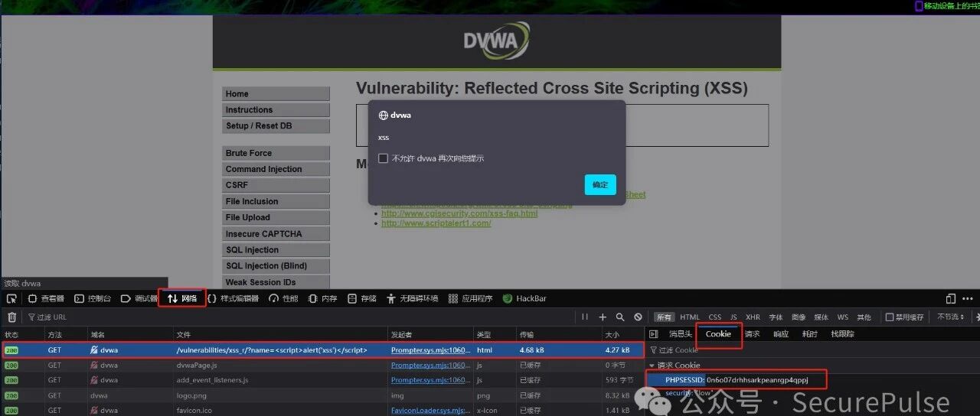Screen dimensions: 980x416
Task: Click OK (确定) in alert dialog
Action: tap(600, 184)
